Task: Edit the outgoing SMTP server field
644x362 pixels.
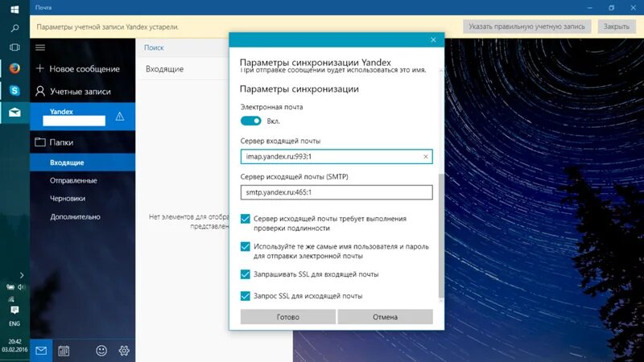Action: coord(336,192)
